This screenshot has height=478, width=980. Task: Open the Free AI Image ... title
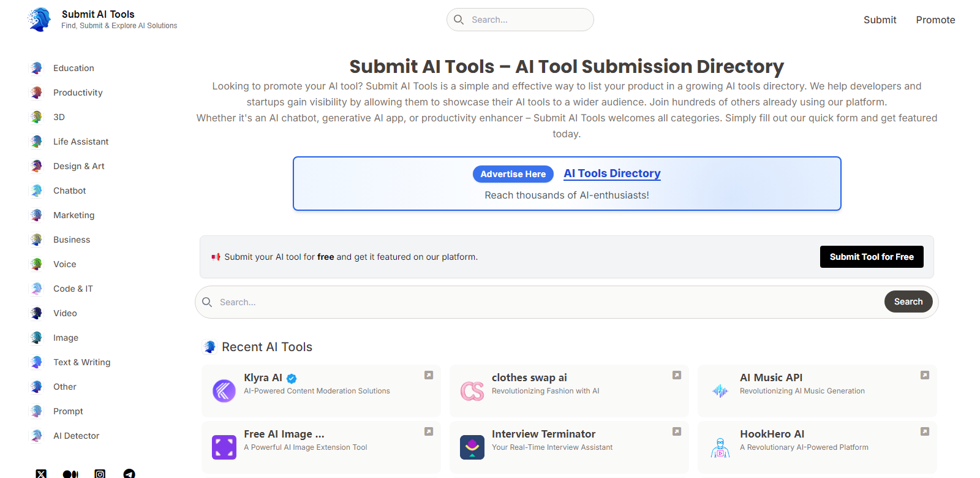tap(284, 434)
